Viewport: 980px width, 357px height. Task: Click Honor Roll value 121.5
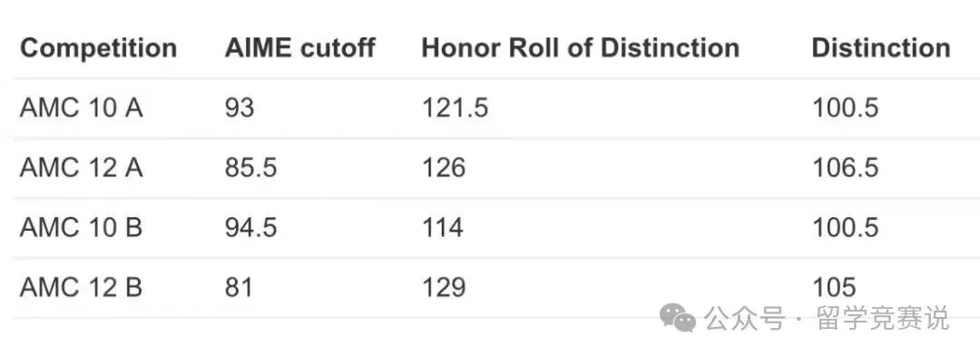click(x=455, y=108)
